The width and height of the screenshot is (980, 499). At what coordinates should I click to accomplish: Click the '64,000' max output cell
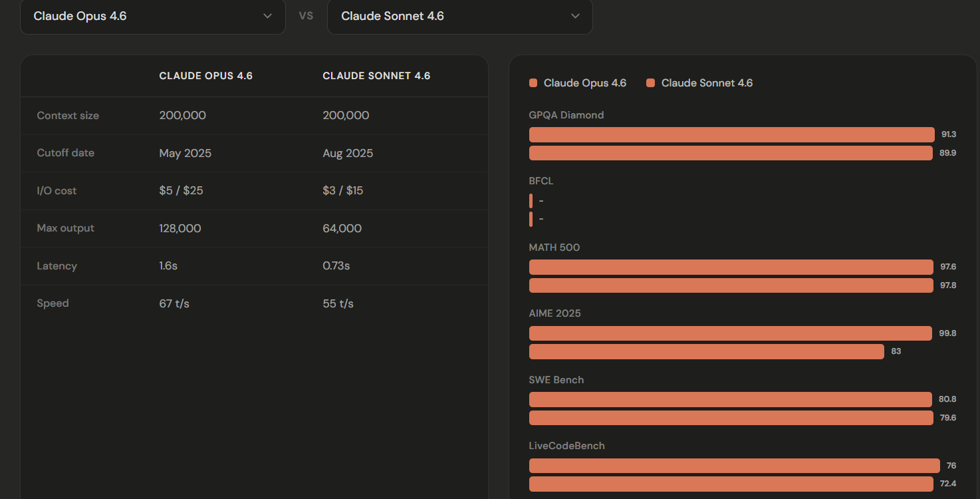(x=342, y=228)
